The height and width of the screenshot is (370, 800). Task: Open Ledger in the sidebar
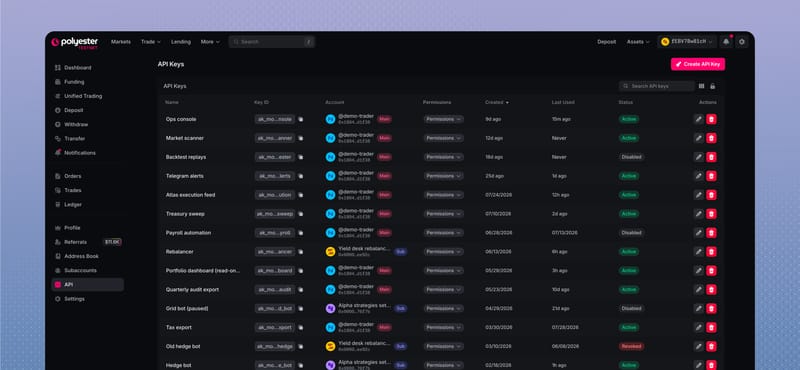88,205
